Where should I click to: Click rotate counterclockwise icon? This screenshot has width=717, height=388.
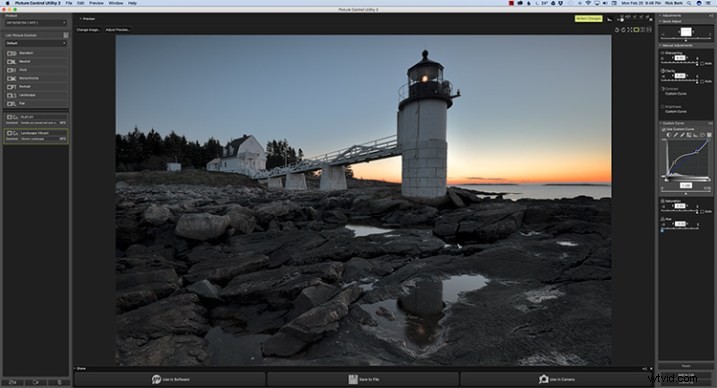(x=617, y=30)
